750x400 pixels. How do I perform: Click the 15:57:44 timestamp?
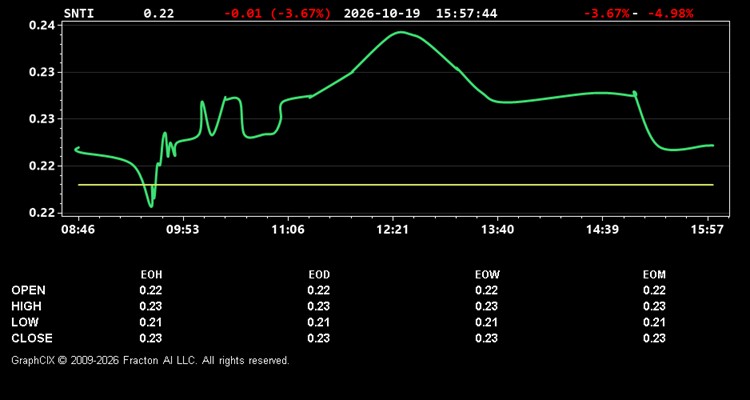point(466,13)
